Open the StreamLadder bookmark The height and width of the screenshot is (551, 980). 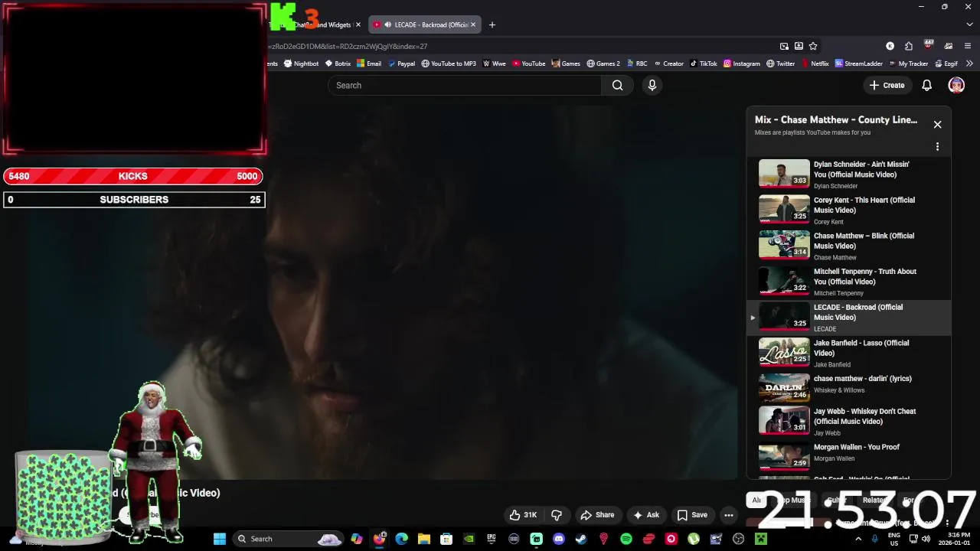click(859, 64)
